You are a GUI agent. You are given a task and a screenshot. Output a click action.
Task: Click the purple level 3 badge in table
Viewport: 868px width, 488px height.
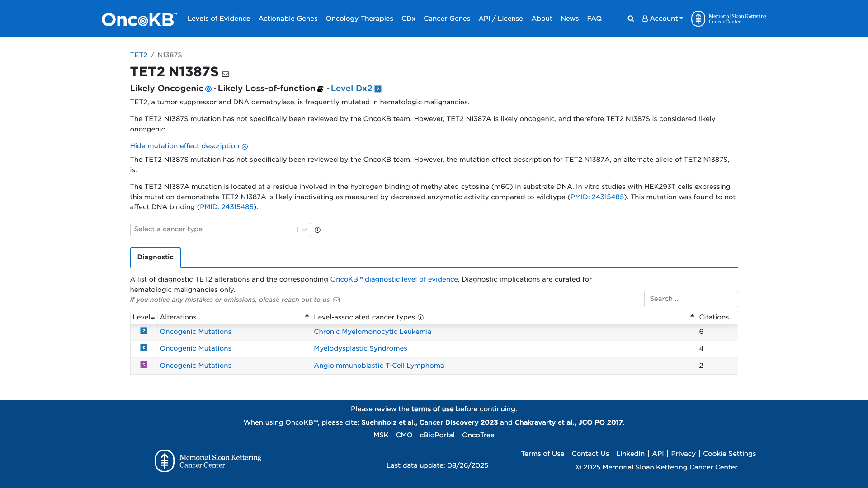(x=144, y=365)
